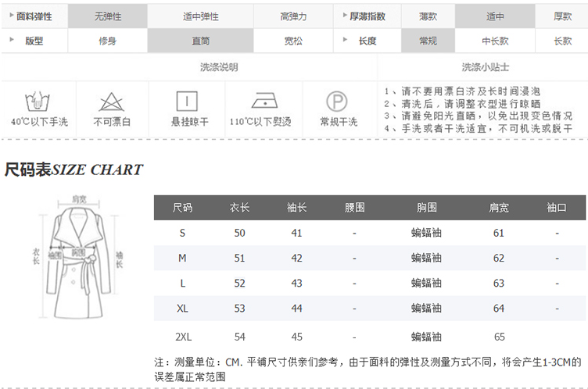
Task: Select the 常规 length cell
Action: (x=428, y=41)
